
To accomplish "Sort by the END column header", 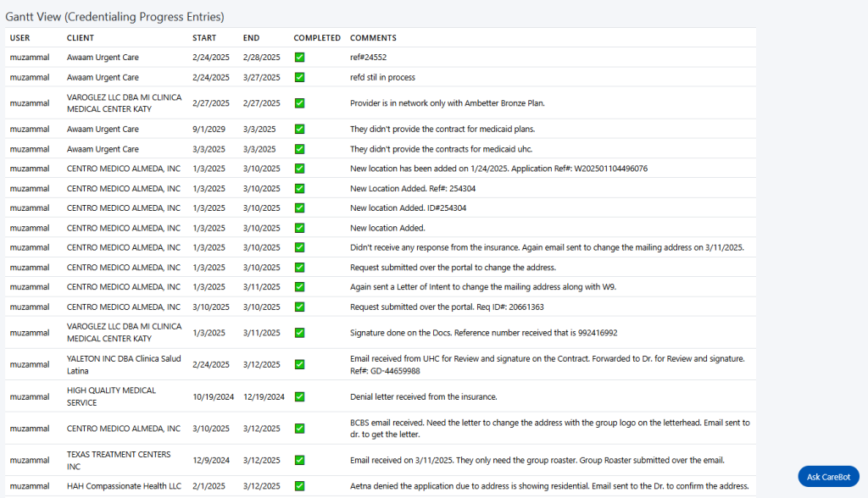I will tap(251, 37).
